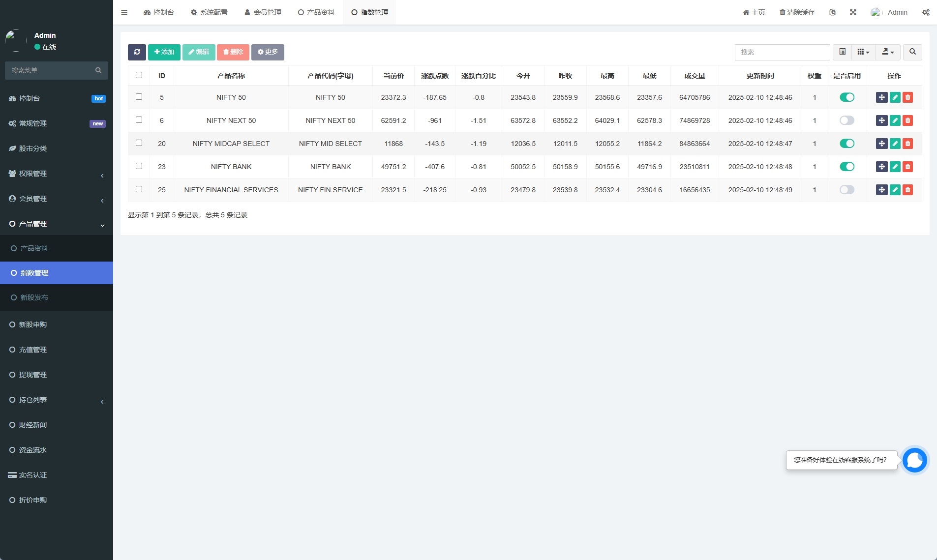
Task: Open the columns visibility dropdown
Action: pos(863,52)
